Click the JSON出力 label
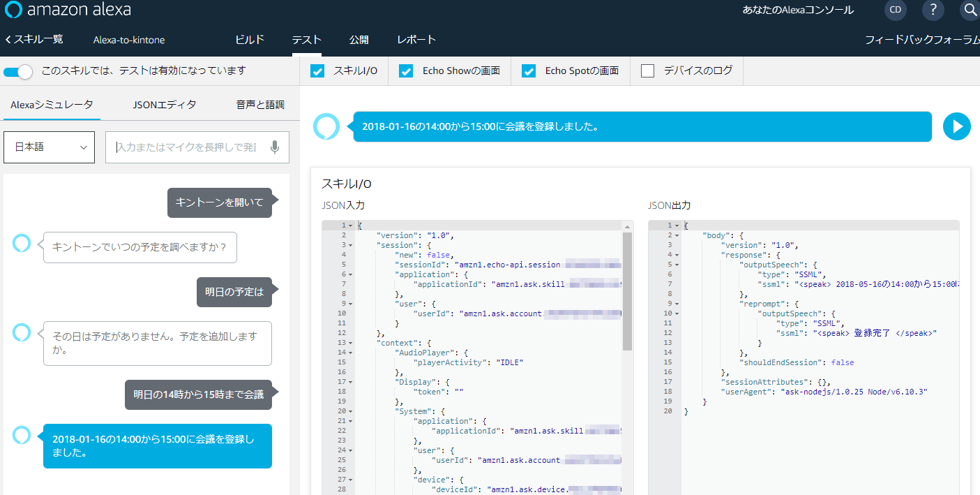Viewport: 980px width, 495px height. point(670,205)
